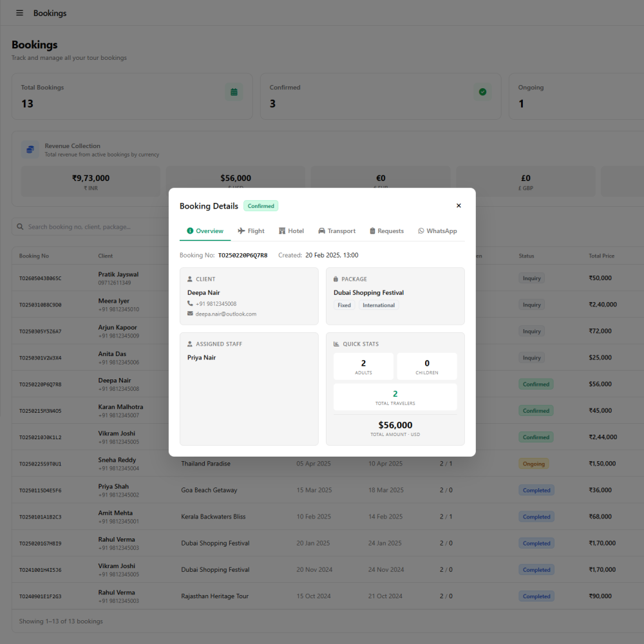Select the Overview tab

click(x=205, y=231)
